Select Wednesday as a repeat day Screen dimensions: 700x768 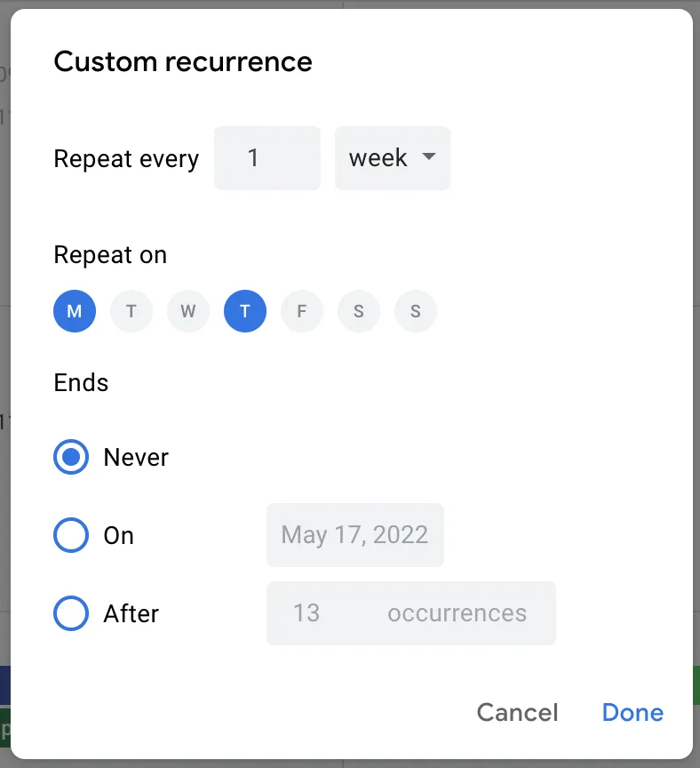[188, 311]
